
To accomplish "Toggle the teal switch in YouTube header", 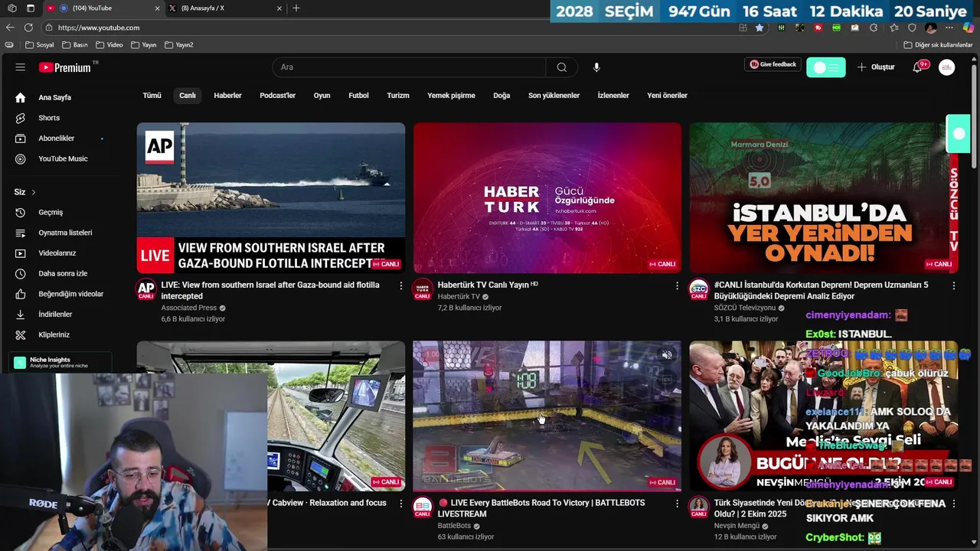I will click(826, 67).
